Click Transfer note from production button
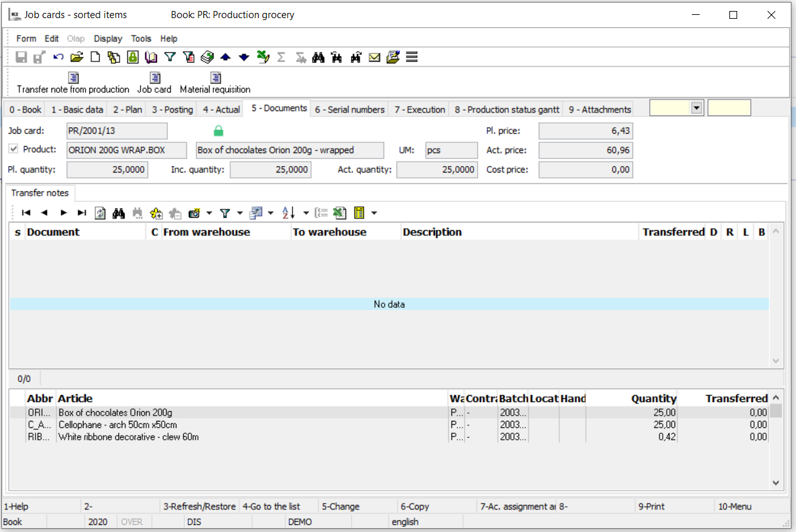Screen dimensions: 796x532 click(73, 83)
